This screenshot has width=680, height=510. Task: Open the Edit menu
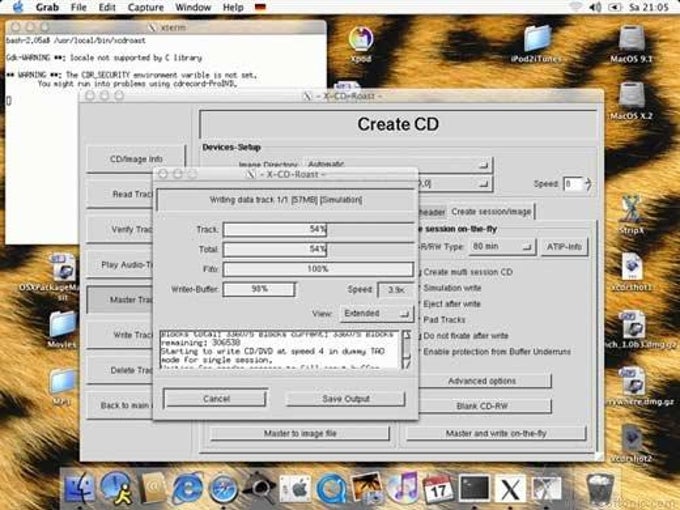click(107, 7)
